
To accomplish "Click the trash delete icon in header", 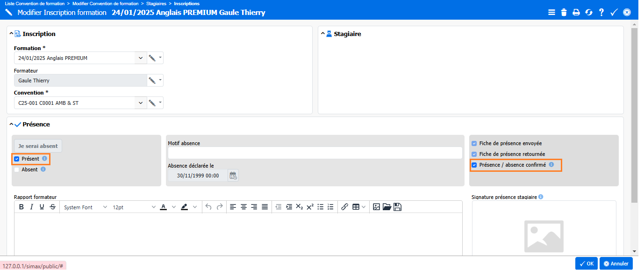I will 564,13.
